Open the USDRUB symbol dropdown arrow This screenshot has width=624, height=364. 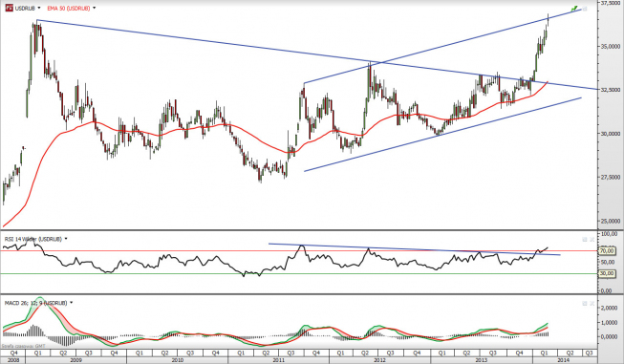(x=39, y=8)
